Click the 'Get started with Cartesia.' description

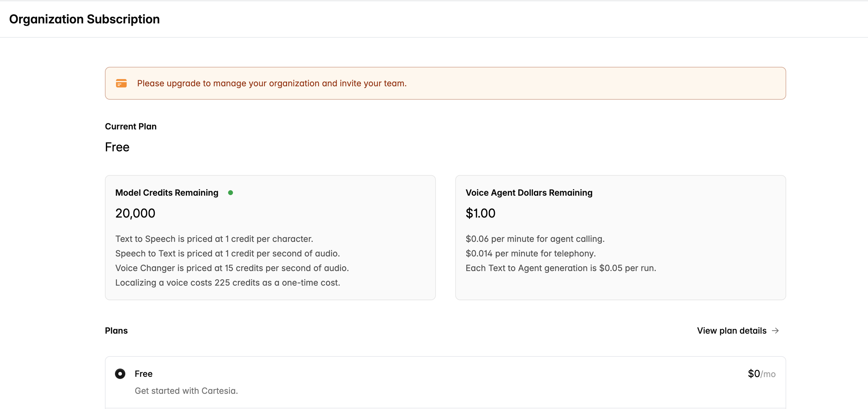(186, 390)
